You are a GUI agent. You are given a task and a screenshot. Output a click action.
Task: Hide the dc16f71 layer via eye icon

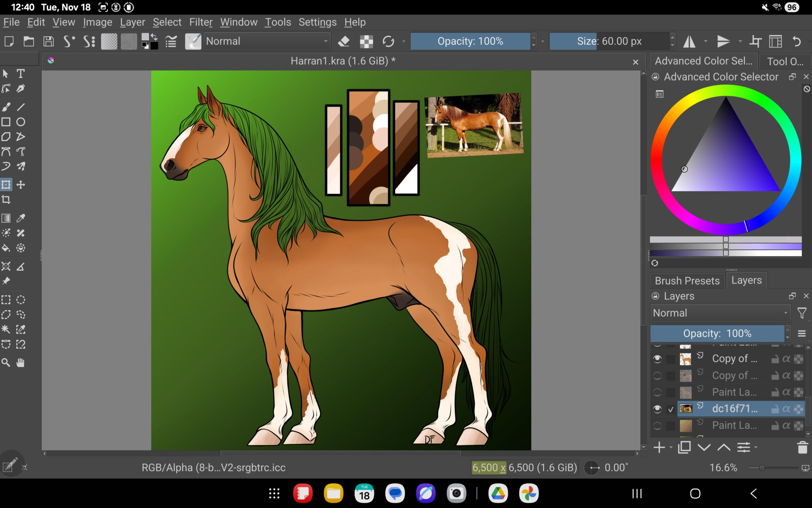pos(657,409)
